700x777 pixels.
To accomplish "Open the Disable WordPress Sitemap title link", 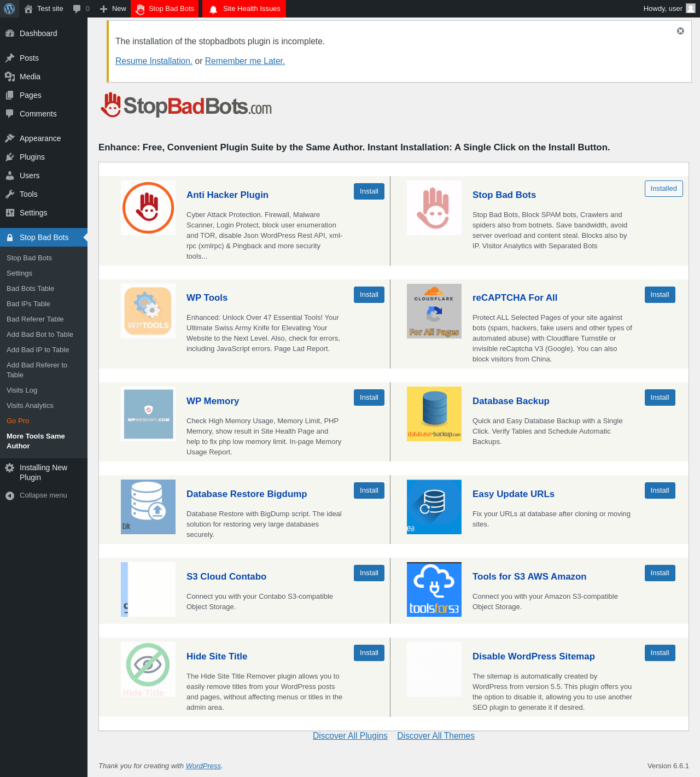I will [x=534, y=656].
